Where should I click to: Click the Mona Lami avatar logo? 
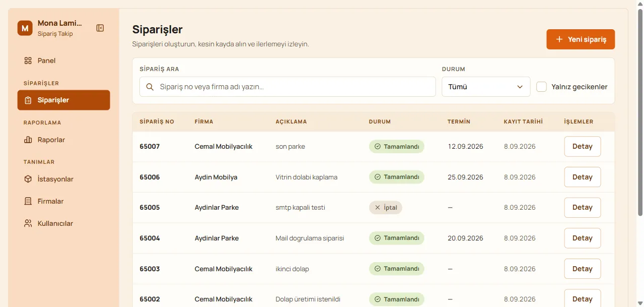click(25, 28)
